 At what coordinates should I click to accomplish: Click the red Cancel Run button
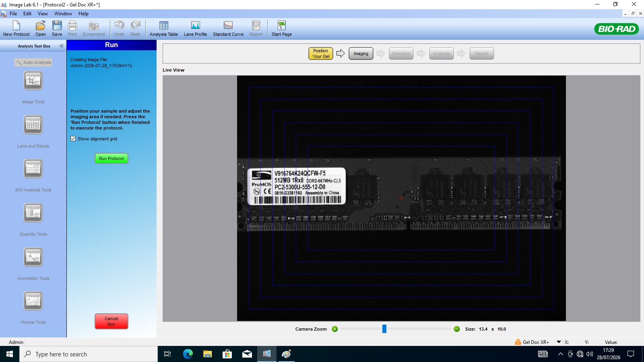[x=111, y=321]
